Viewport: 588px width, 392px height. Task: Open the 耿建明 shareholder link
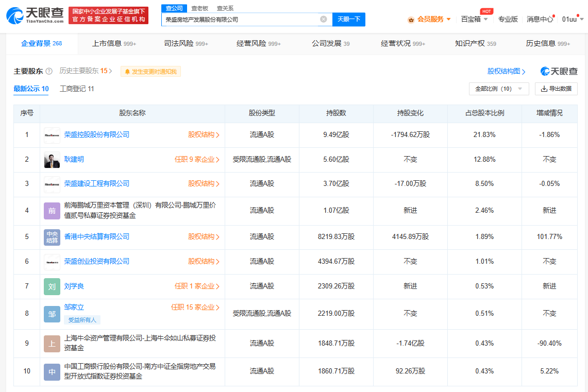tap(74, 159)
